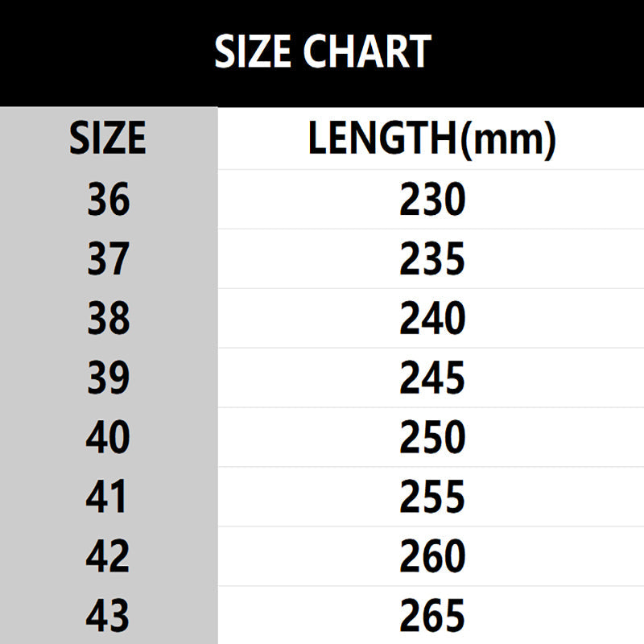The image size is (644, 644).
Task: Click the SIZE CHART title
Action: click(x=323, y=51)
